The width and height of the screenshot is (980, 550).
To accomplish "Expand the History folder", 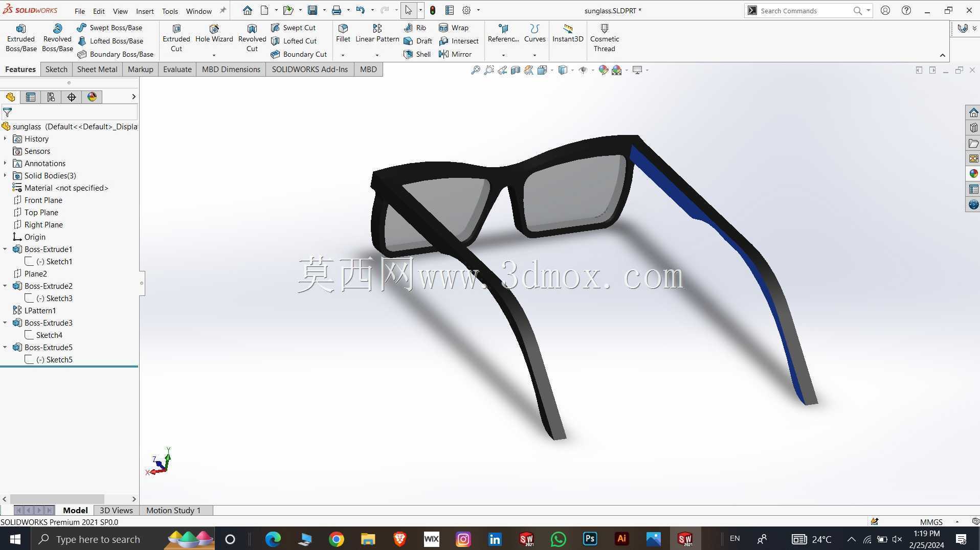I will [5, 139].
